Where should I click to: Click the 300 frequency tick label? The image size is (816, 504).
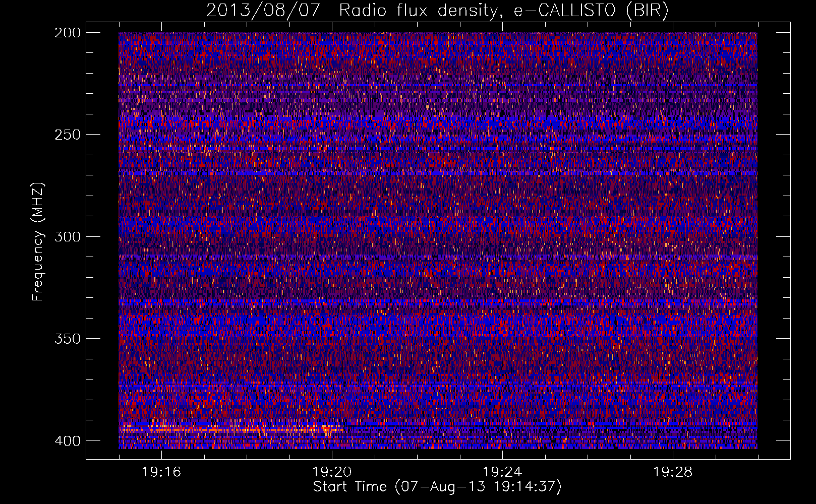67,236
